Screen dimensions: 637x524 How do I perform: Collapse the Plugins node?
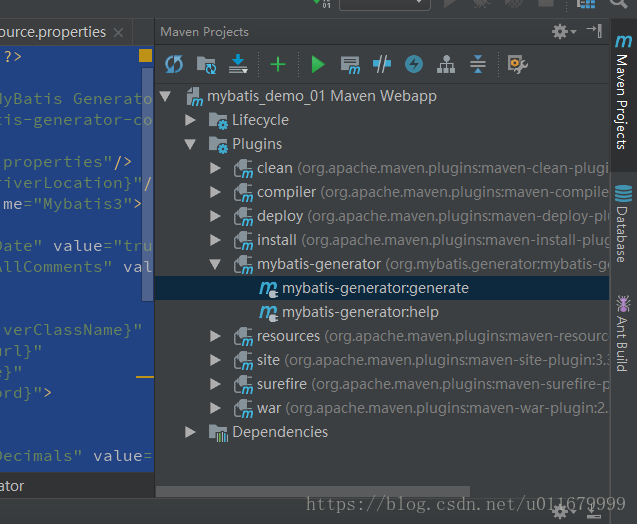coord(190,144)
